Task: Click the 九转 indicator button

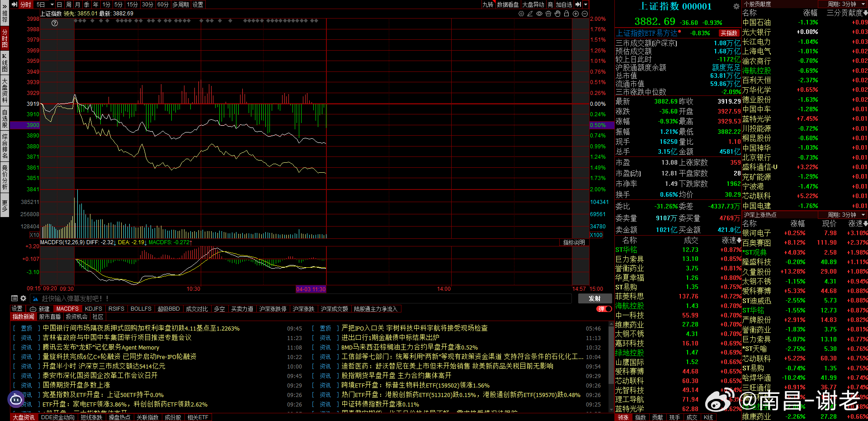Action: tap(488, 5)
